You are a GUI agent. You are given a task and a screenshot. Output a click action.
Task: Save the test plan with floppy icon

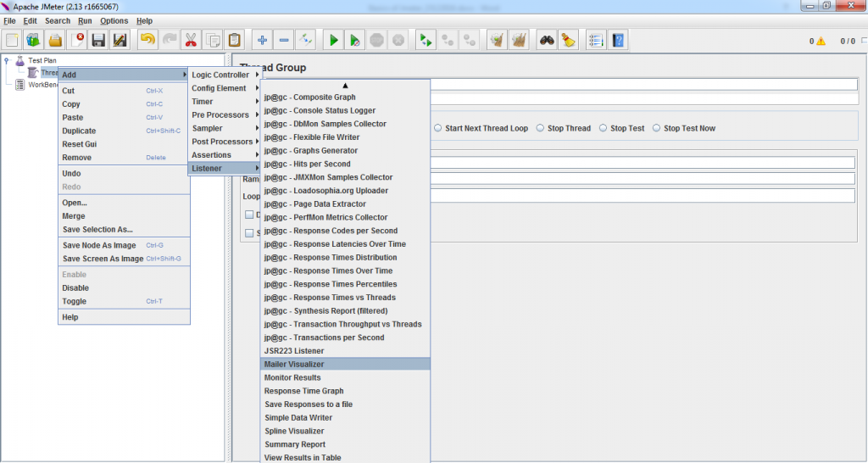coord(98,40)
